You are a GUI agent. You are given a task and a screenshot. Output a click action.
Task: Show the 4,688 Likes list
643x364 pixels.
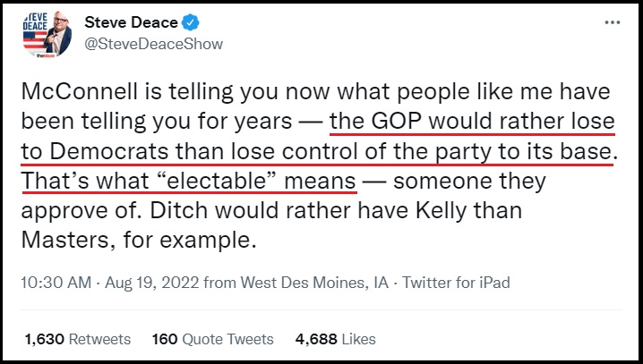point(335,339)
